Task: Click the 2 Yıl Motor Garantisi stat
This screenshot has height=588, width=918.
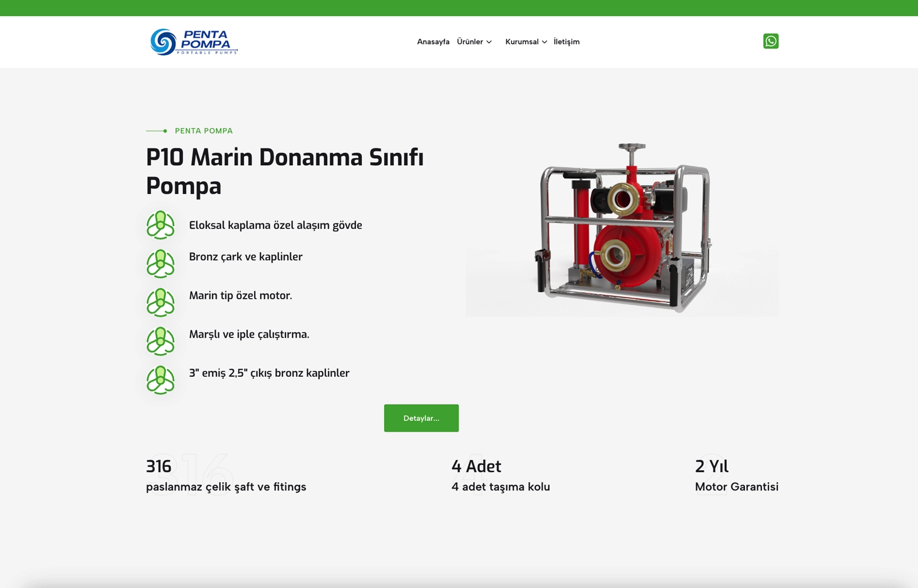Action: [x=736, y=476]
